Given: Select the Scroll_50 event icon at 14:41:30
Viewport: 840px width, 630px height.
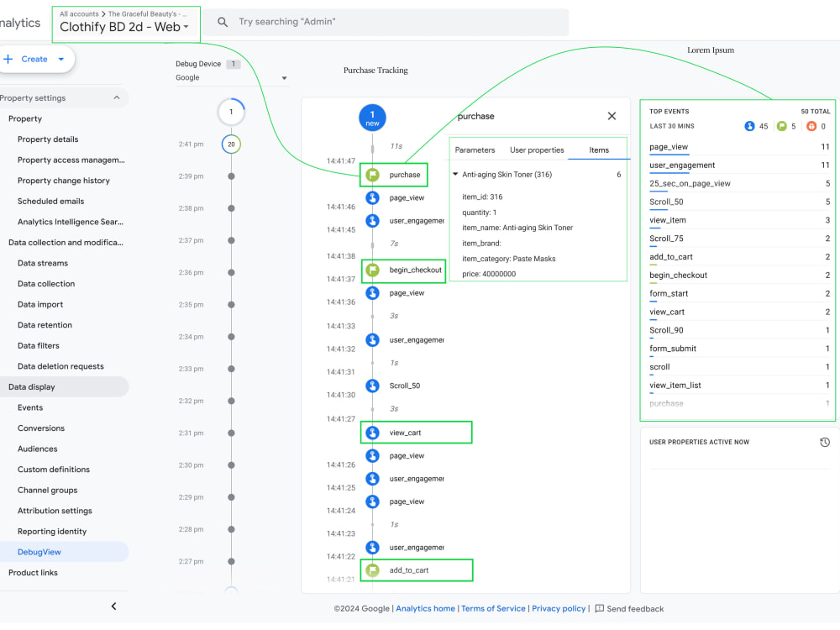Looking at the screenshot, I should tap(373, 386).
